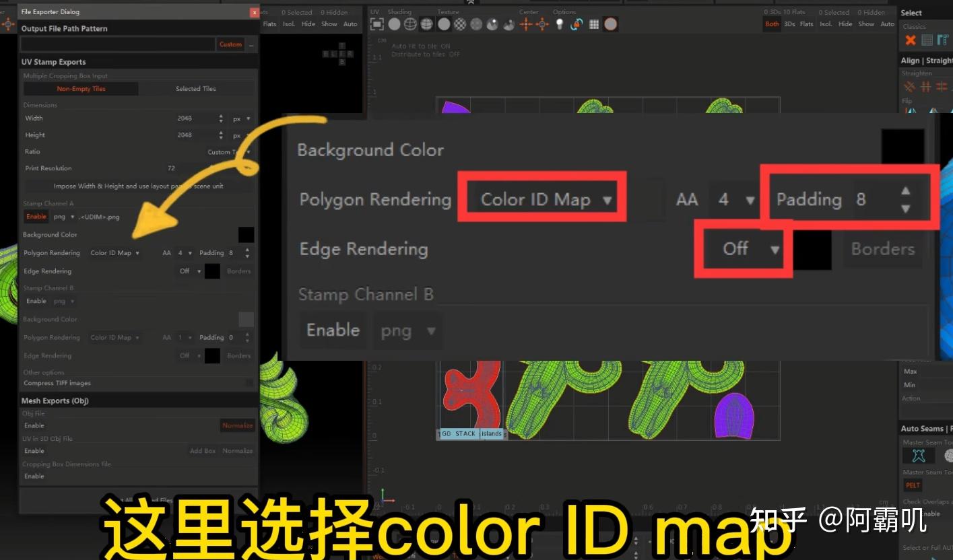953x560 pixels.
Task: Click the Custom path pattern button
Action: tap(230, 44)
